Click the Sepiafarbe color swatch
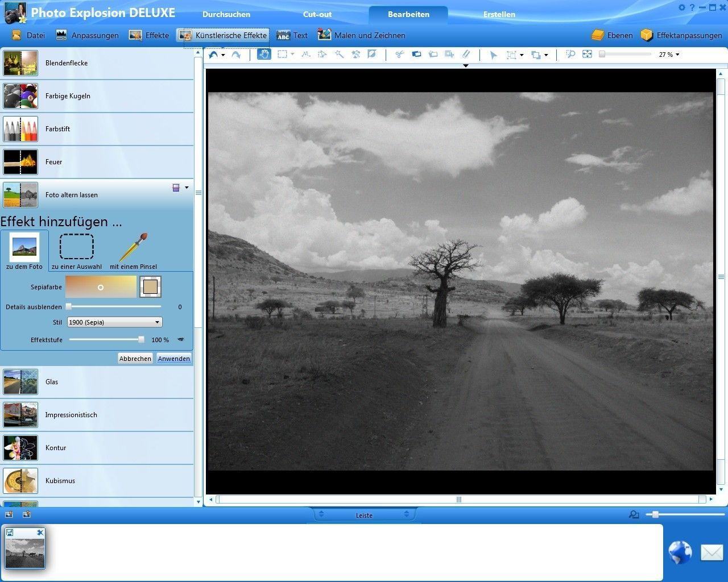This screenshot has width=728, height=582. point(150,287)
